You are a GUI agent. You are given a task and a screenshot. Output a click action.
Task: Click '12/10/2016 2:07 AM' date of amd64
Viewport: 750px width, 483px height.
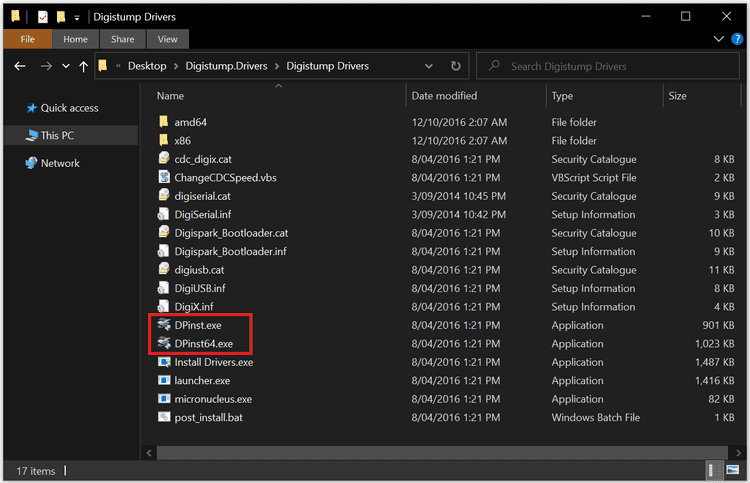point(459,122)
